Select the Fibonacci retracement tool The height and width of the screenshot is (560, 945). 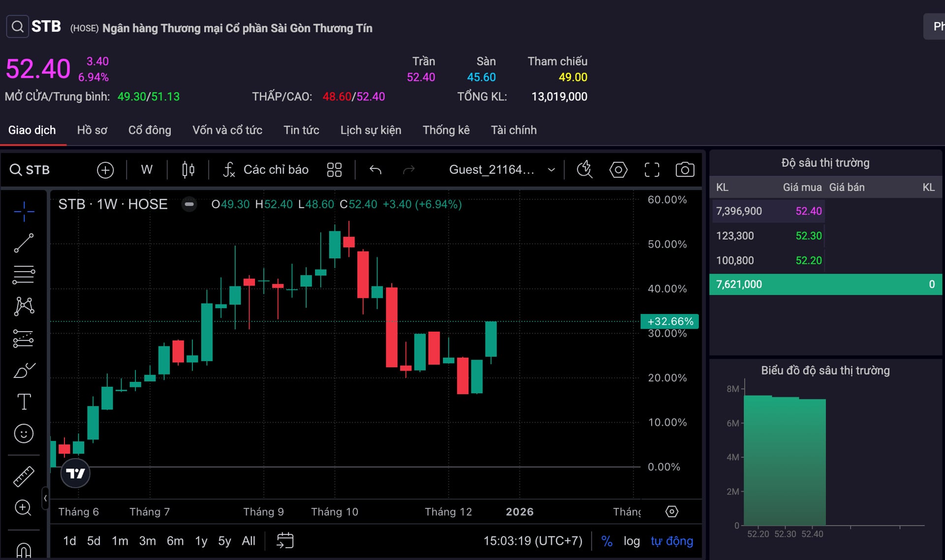click(24, 275)
